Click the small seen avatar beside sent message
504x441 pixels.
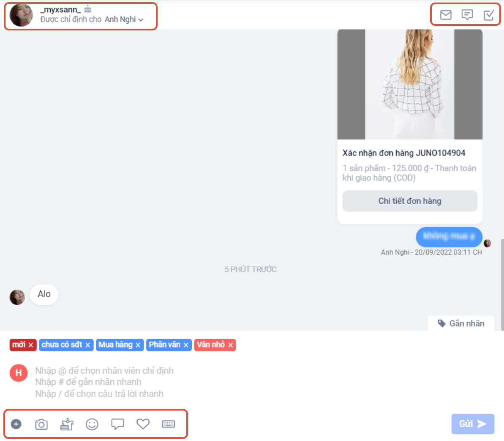[x=487, y=243]
